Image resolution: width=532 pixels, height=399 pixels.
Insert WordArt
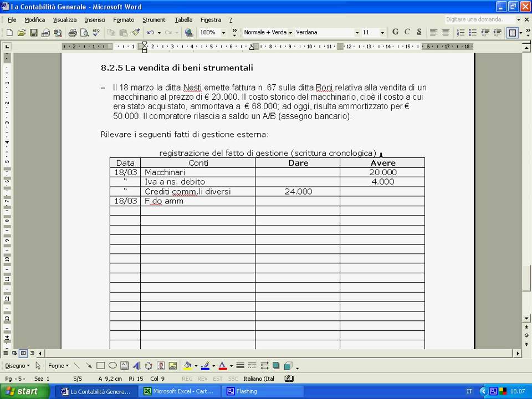click(136, 366)
